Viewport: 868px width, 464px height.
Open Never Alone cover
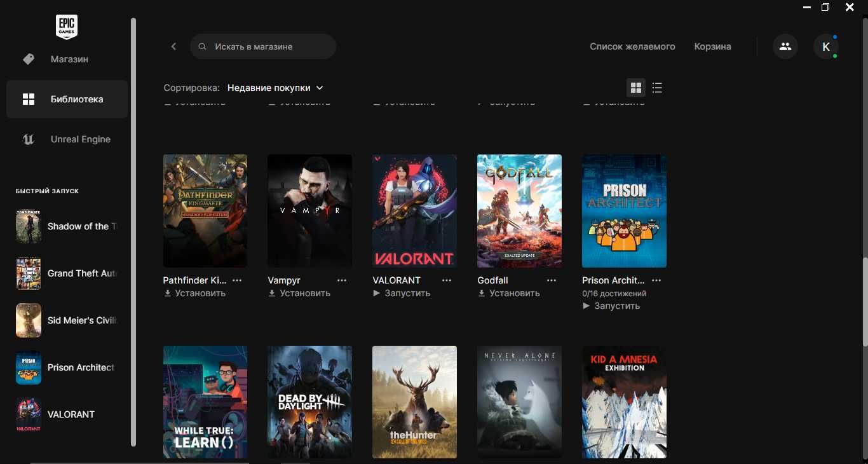(x=519, y=402)
